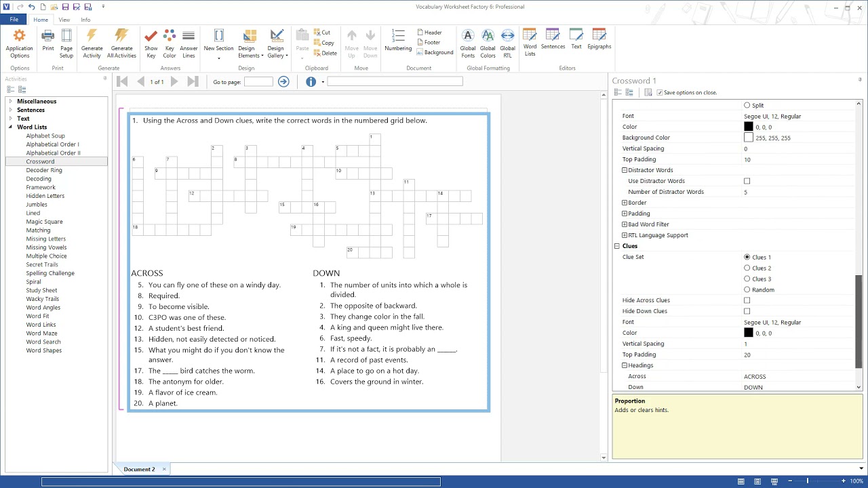Select the Clues 2 radio button
The height and width of the screenshot is (488, 868).
(747, 268)
